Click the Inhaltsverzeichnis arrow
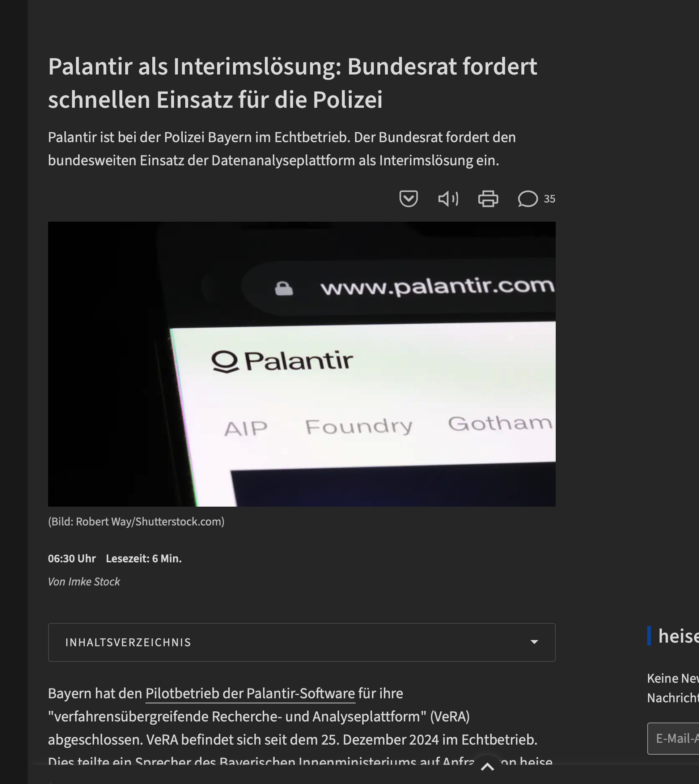 coord(534,642)
